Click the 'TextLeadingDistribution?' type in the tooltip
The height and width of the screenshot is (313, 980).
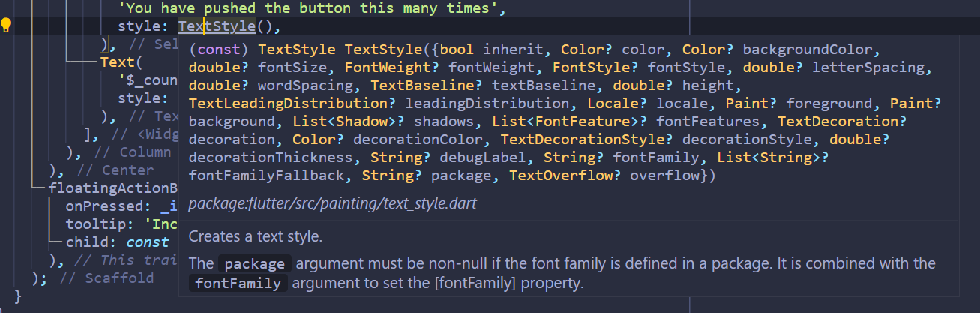(x=292, y=104)
